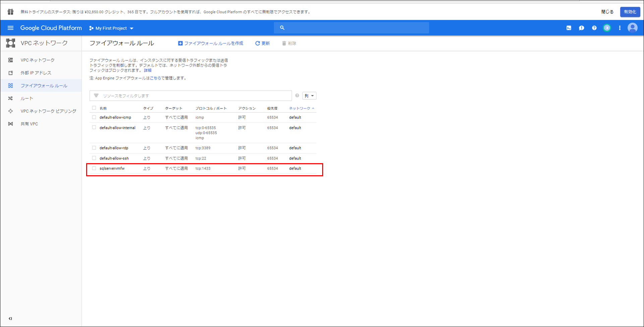Open the help question mark icon
644x327 pixels.
point(594,28)
